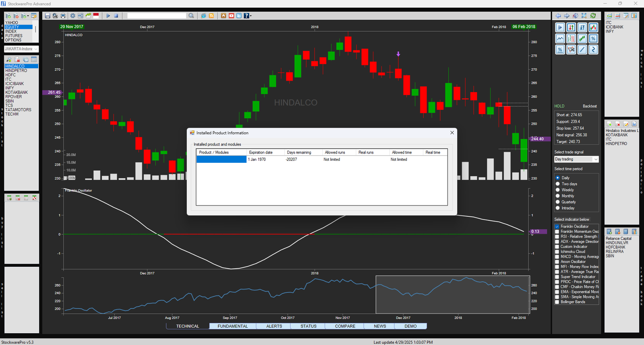The height and width of the screenshot is (345, 644).
Task: Switch to the DEMO tab
Action: [x=411, y=326]
